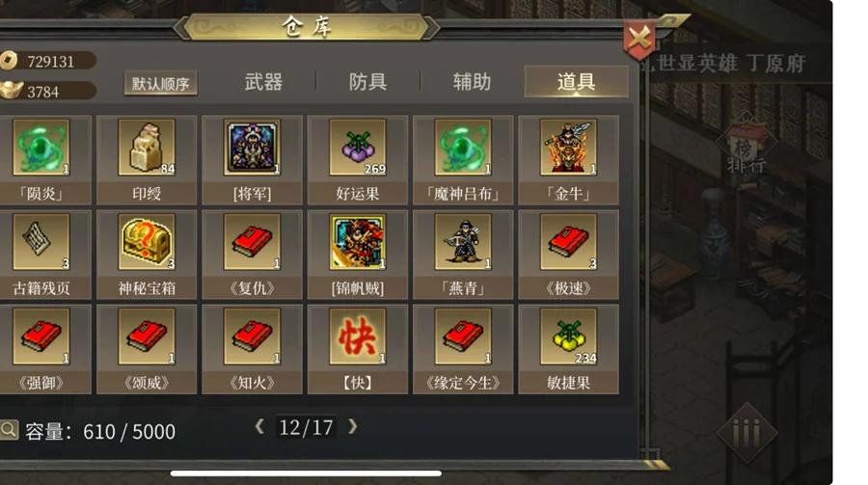The image size is (868, 485).
Task: Select the 【快】 red character item
Action: 358,349
